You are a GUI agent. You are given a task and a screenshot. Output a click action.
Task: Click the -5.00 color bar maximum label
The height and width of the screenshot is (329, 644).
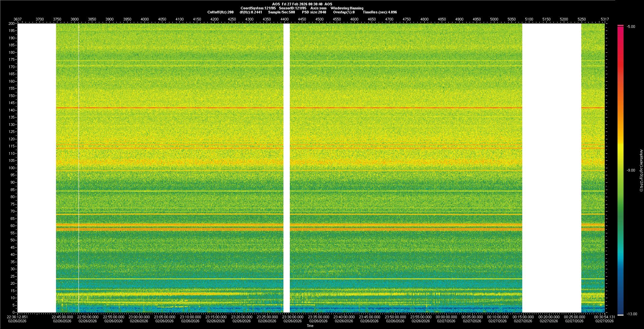[x=631, y=27]
